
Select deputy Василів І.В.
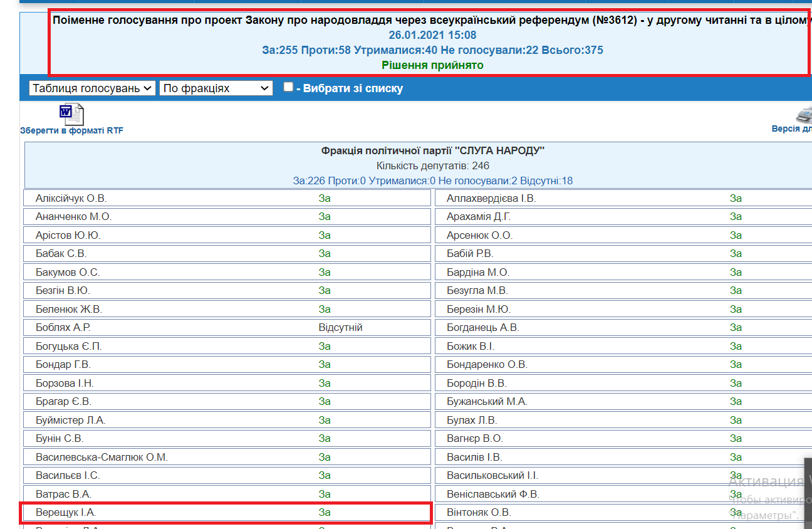tap(475, 458)
